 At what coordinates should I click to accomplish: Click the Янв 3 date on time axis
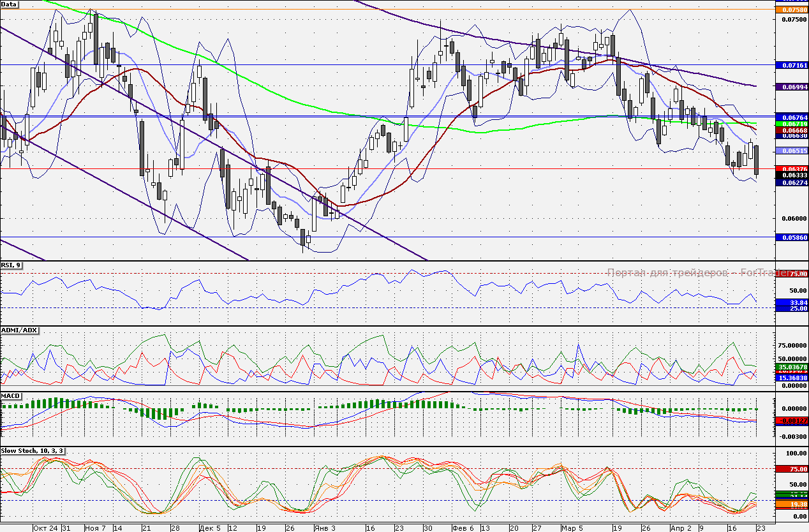324,528
